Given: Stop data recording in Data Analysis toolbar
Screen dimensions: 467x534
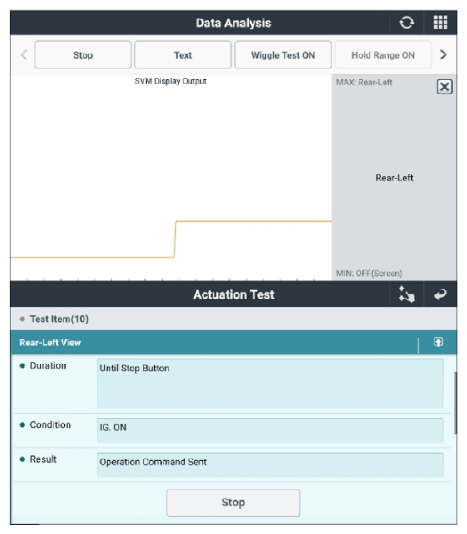Looking at the screenshot, I should click(83, 55).
